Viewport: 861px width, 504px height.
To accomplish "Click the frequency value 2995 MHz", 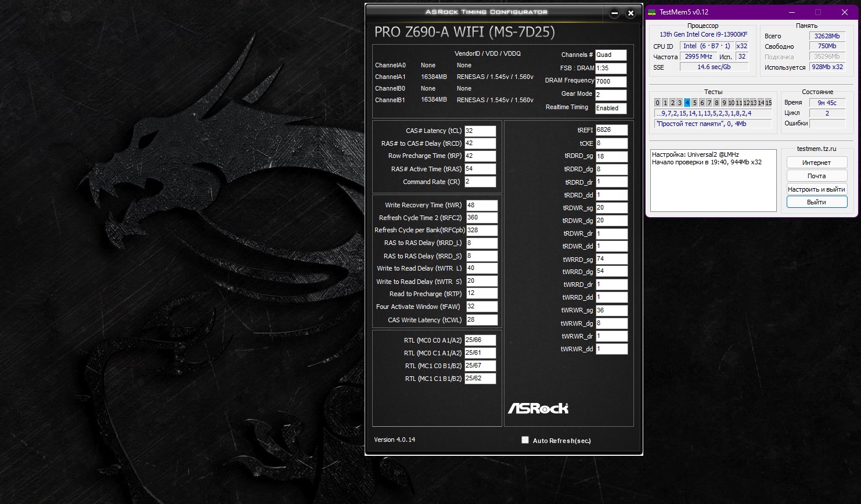I will pos(698,57).
